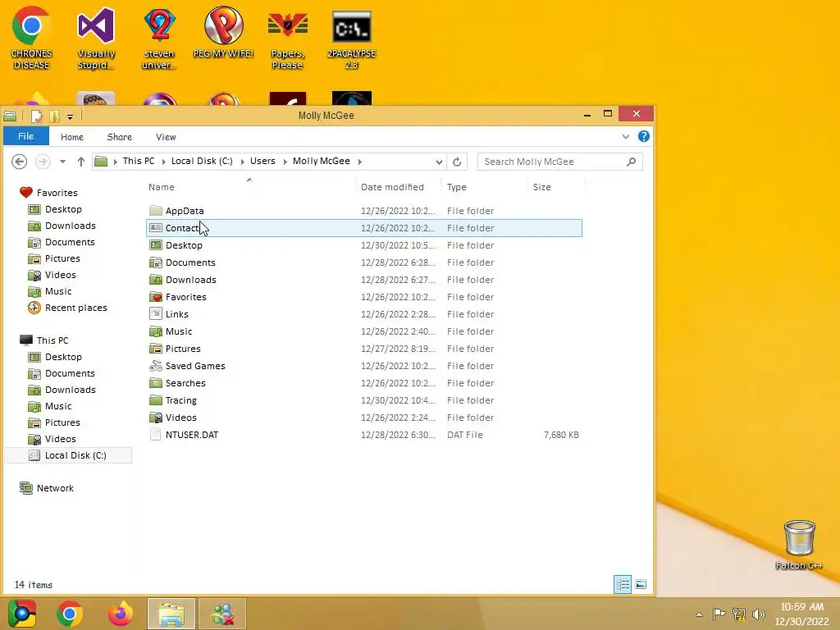The height and width of the screenshot is (630, 840).
Task: Select the Saved Games folder
Action: [364, 366]
